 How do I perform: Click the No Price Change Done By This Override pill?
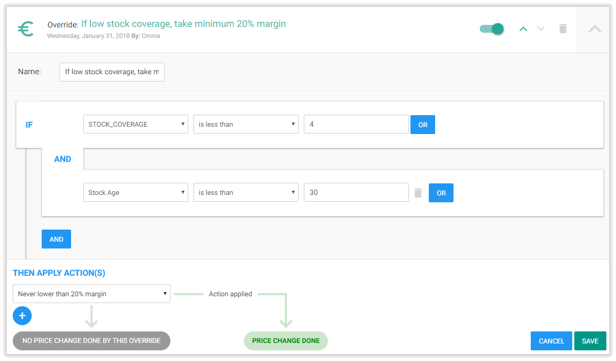[x=92, y=341]
